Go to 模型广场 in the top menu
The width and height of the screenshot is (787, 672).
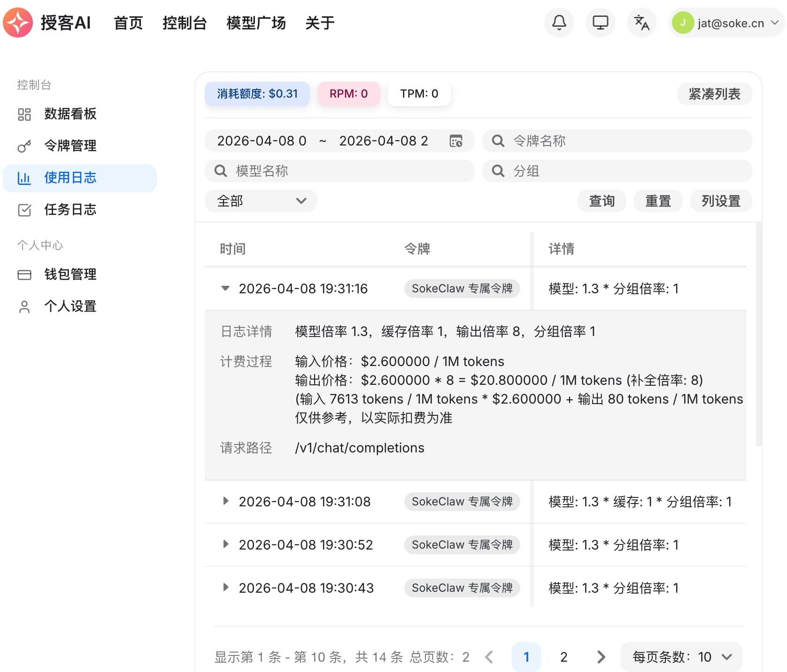pyautogui.click(x=256, y=23)
